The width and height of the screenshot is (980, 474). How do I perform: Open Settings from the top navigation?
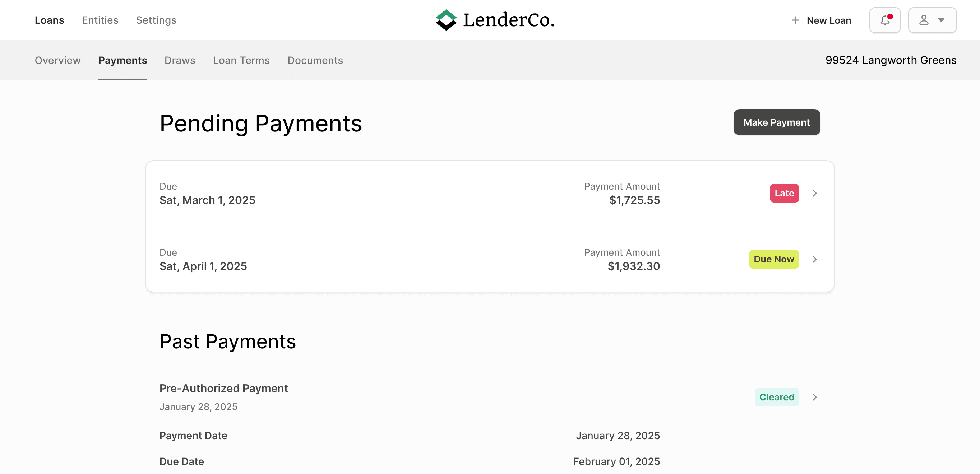click(x=156, y=20)
